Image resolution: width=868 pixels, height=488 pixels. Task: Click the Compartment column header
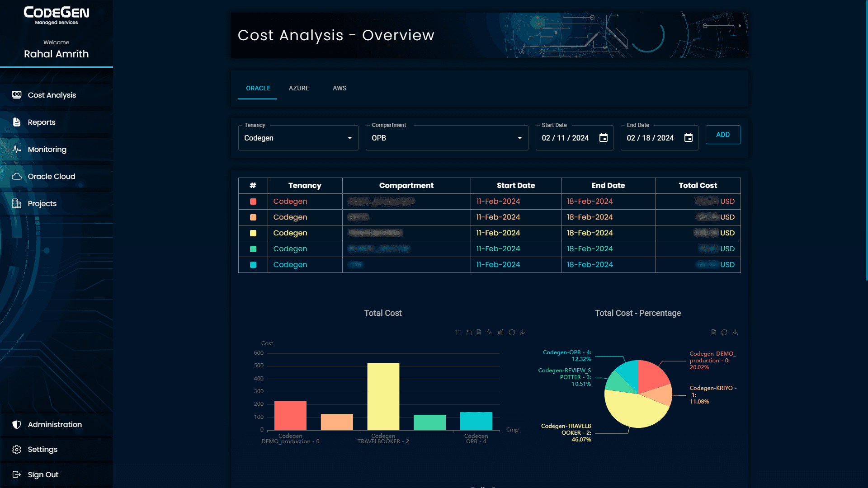click(406, 186)
